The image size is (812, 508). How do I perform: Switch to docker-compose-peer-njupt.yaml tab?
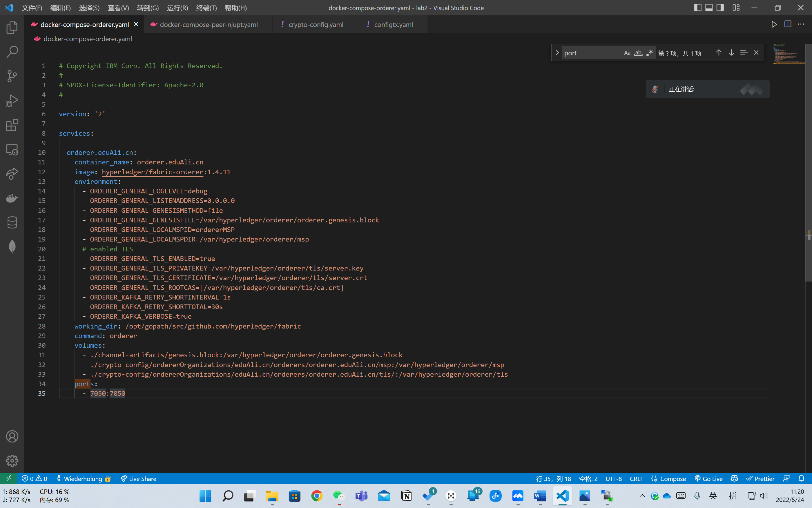click(x=208, y=25)
